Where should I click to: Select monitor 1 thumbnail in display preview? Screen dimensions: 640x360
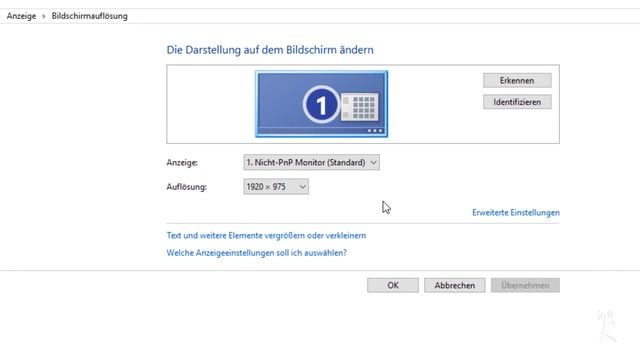(322, 104)
